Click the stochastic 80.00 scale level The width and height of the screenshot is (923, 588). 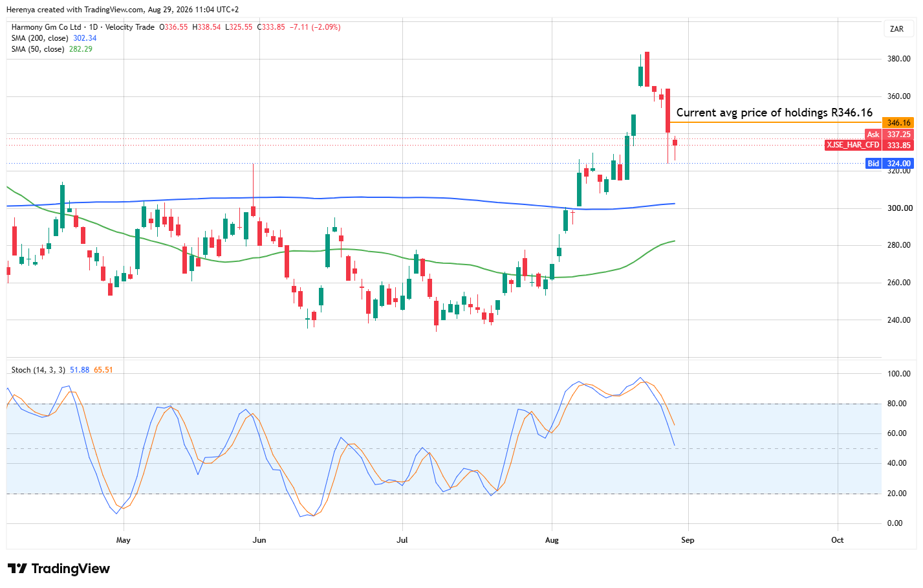[898, 404]
